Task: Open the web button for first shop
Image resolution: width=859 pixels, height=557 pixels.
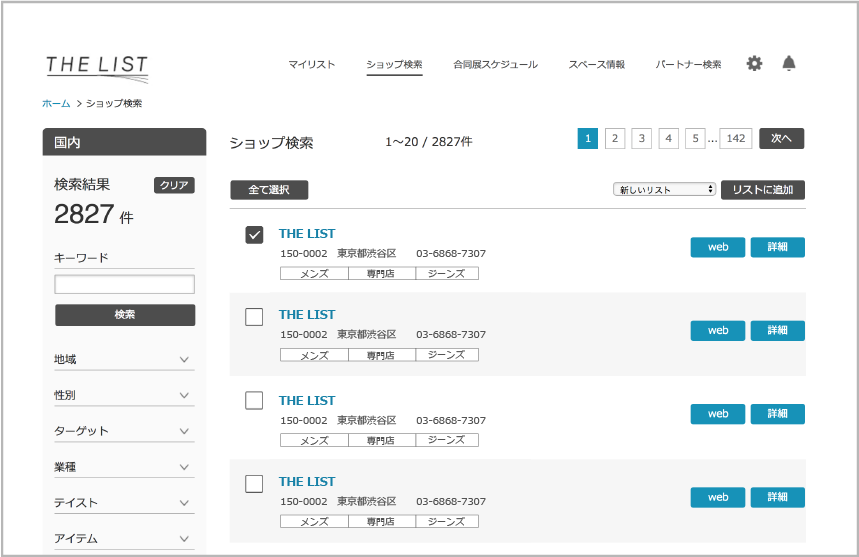Action: pos(717,247)
